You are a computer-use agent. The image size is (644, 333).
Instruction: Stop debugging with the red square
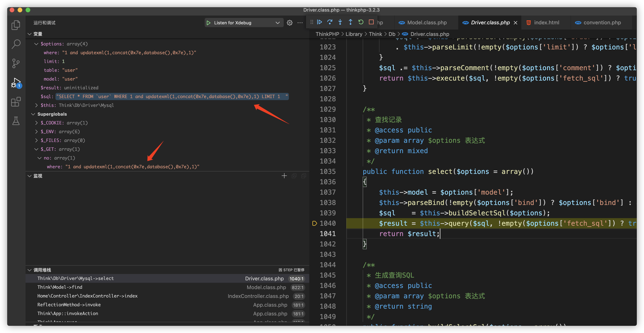point(371,22)
